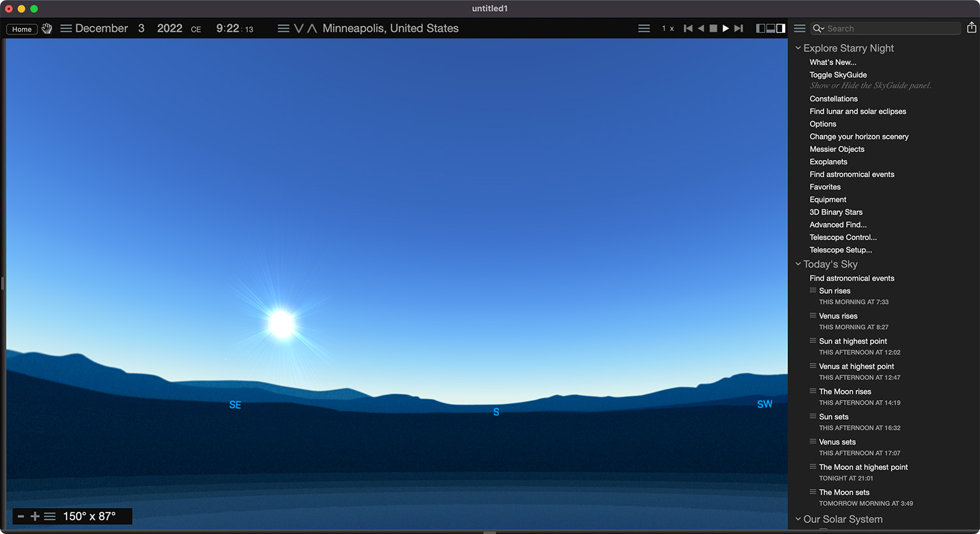Toggle the right pane layout view
The image size is (980, 534).
781,28
